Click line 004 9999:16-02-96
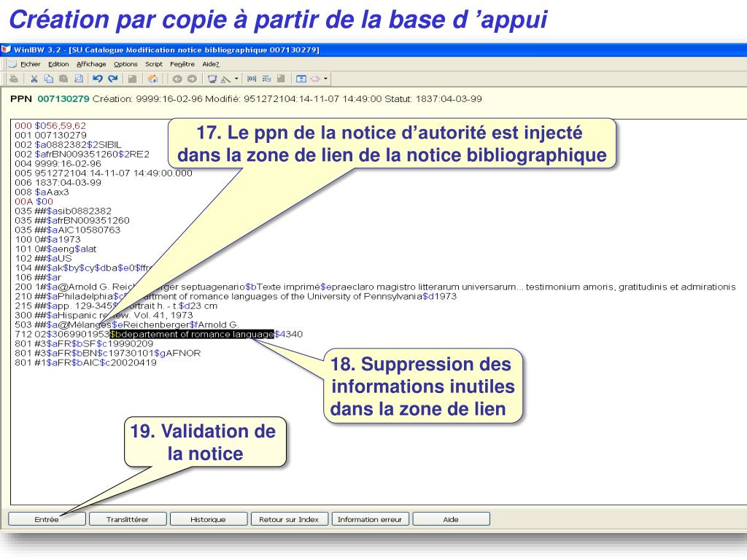The image size is (747, 560). pyautogui.click(x=58, y=164)
